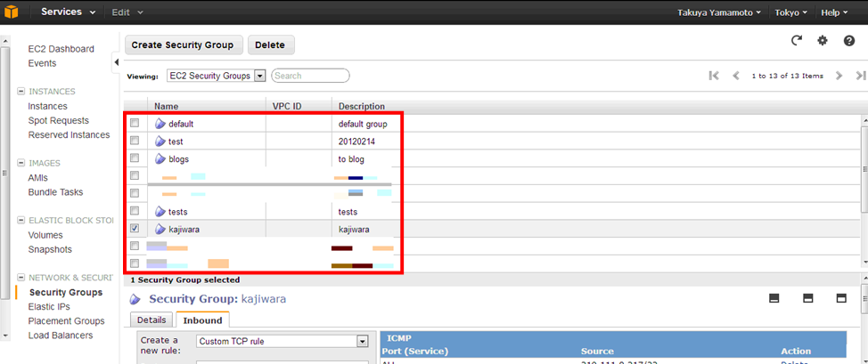This screenshot has height=364, width=868.
Task: Select the 'to blog' description cell
Action: [x=351, y=159]
